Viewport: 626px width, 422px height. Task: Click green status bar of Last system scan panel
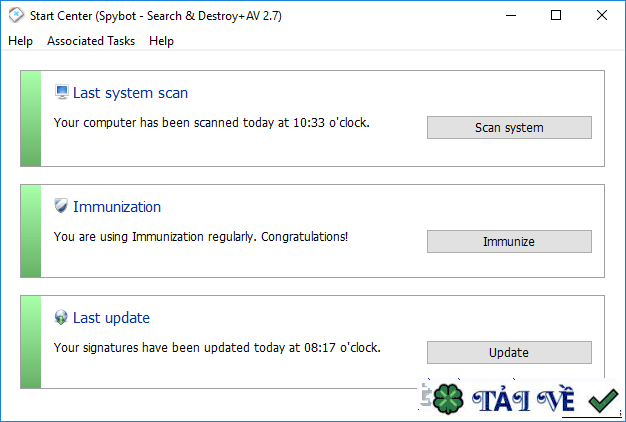coord(31,118)
